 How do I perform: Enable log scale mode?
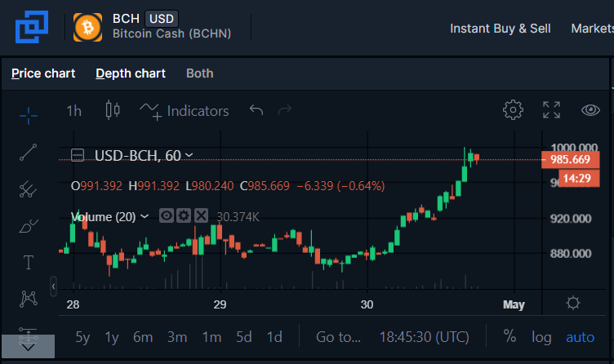[541, 337]
